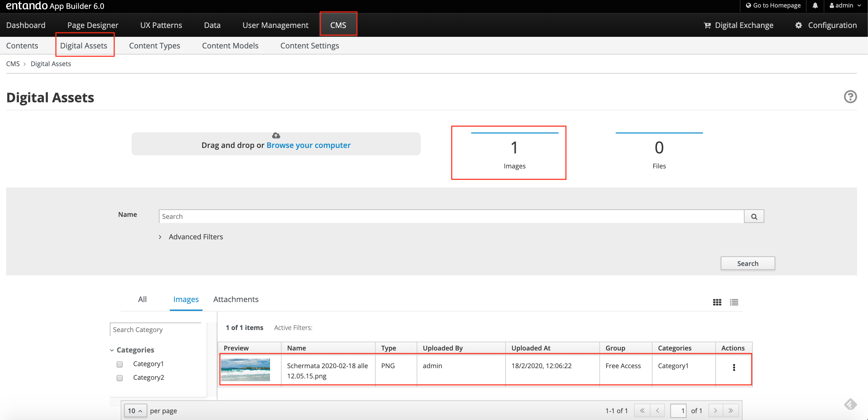
Task: Check the Category1 checkbox
Action: pyautogui.click(x=120, y=364)
